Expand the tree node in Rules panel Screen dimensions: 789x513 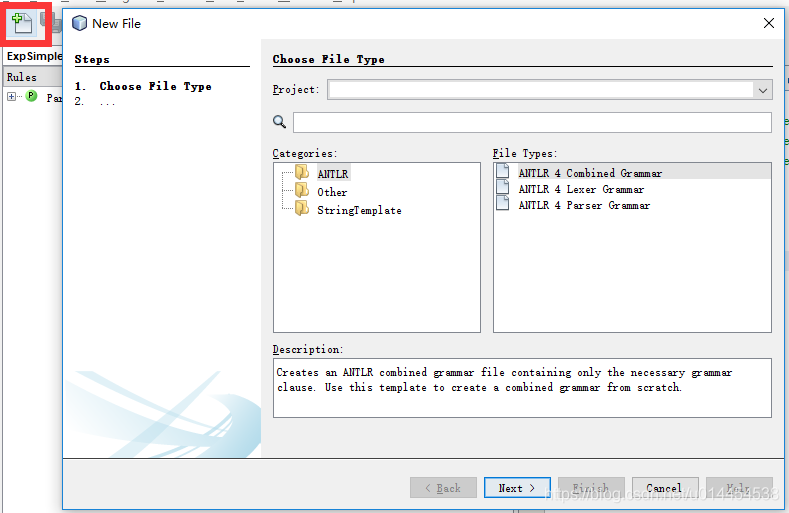[x=11, y=96]
